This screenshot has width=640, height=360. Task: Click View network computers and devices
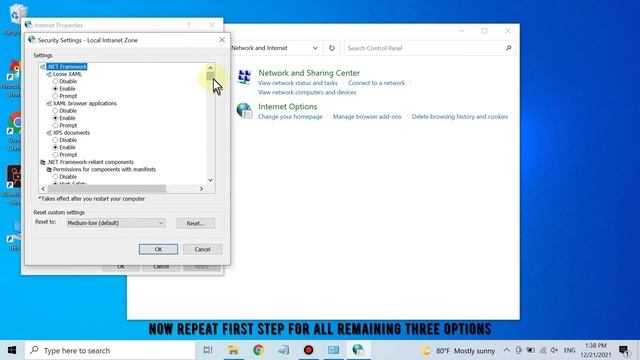[x=307, y=92]
